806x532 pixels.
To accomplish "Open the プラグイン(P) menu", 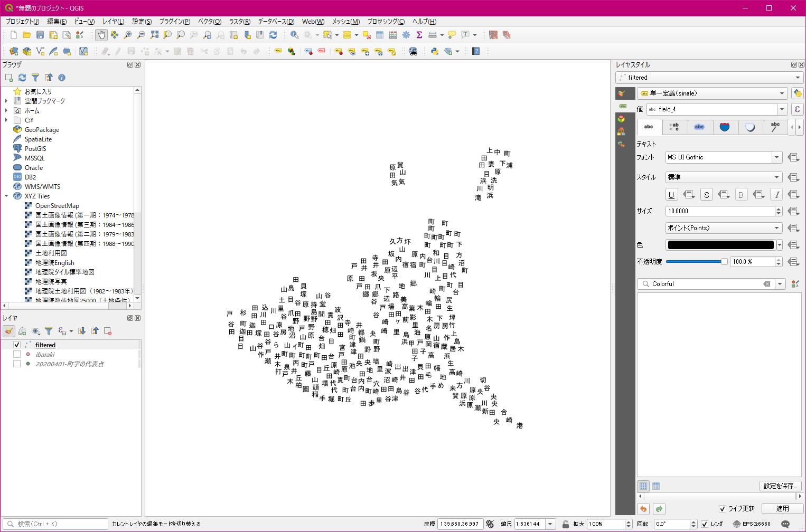I will click(x=174, y=22).
